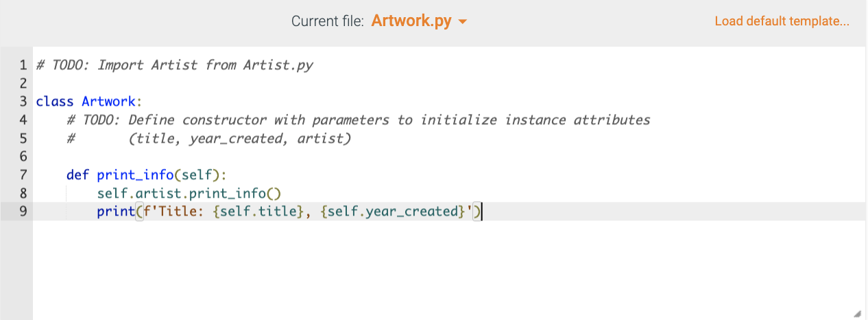Screen dimensions: 868x320
Task: Click the 'class Artwork:' line
Action: click(x=88, y=102)
